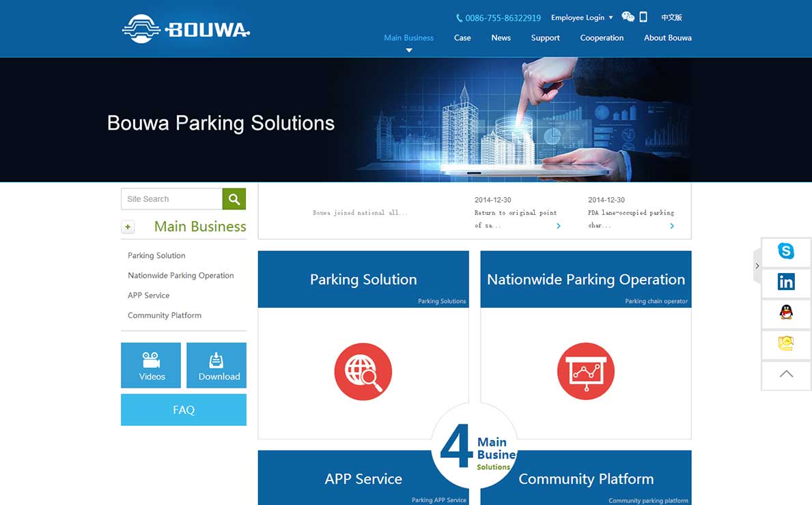Click the mobile phone icon in the header
The height and width of the screenshot is (505, 812).
[643, 17]
